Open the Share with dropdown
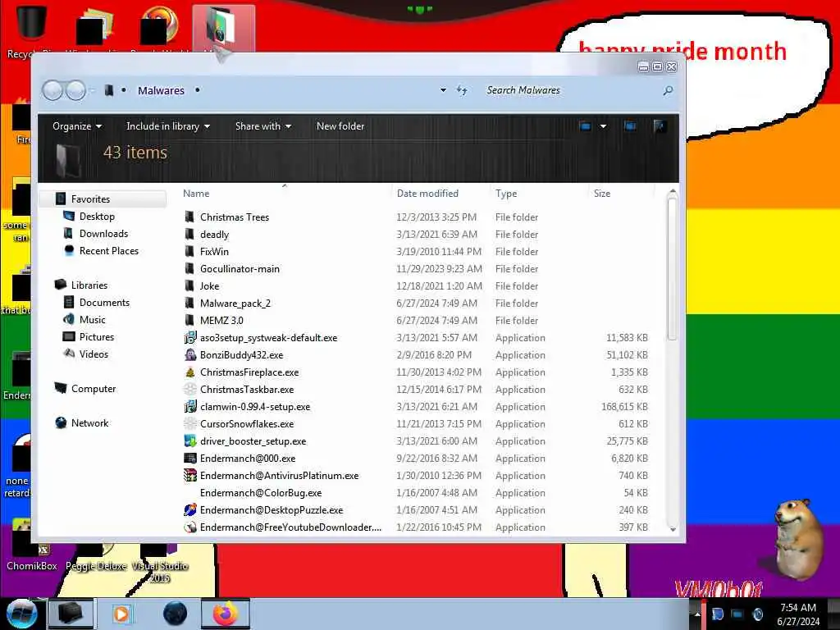Screen dimensions: 840x630 coord(263,126)
